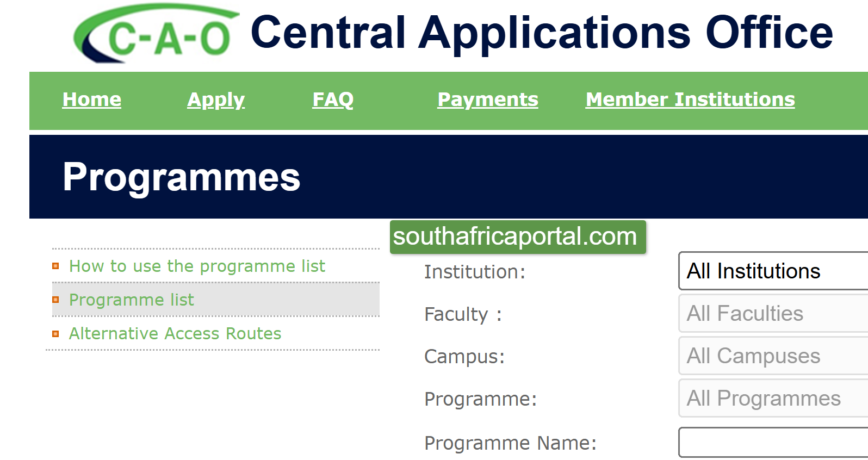868x460 pixels.
Task: Click the orange bullet beside Alternative Access Routes
Action: tap(55, 333)
